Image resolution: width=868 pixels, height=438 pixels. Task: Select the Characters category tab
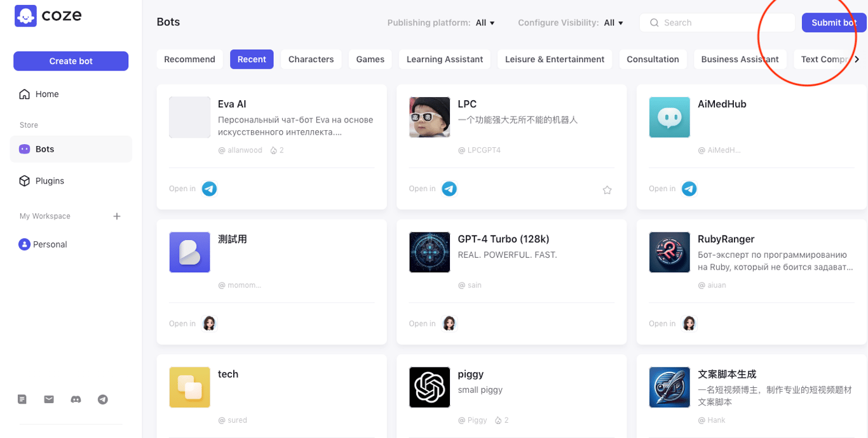coord(311,59)
